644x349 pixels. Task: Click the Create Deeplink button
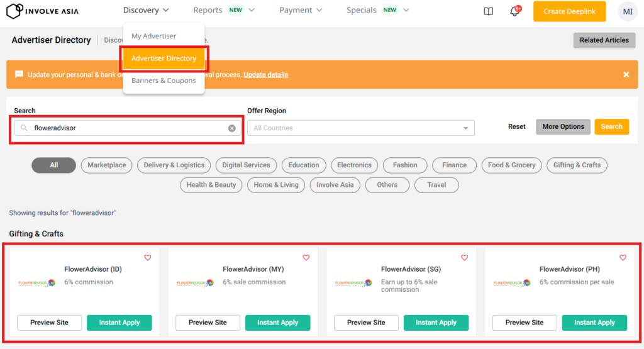tap(569, 11)
